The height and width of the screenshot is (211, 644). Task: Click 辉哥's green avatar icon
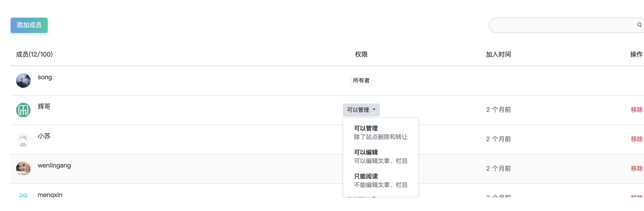(23, 110)
